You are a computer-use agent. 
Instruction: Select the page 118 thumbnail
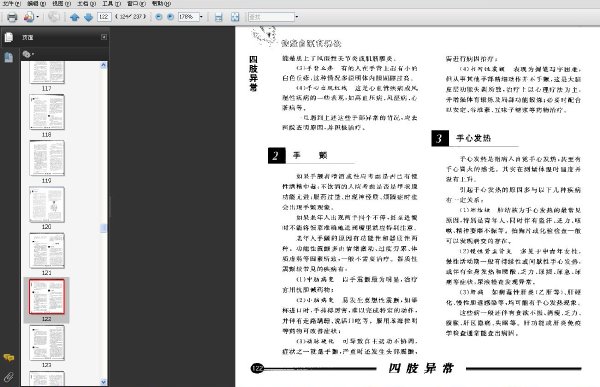point(47,112)
